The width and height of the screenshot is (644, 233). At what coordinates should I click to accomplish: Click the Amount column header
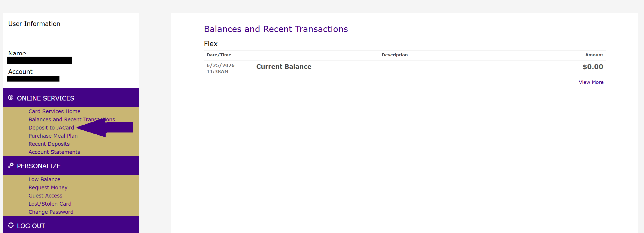(x=594, y=55)
